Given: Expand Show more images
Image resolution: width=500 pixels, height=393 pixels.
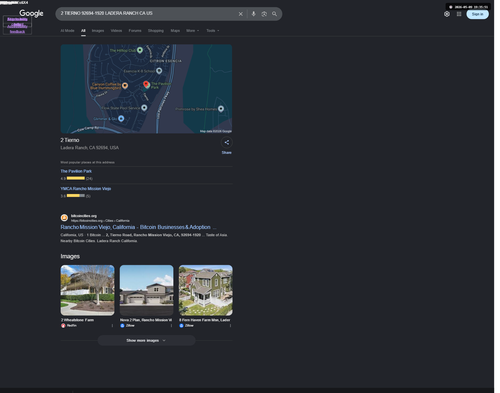Looking at the screenshot, I should click(x=146, y=340).
